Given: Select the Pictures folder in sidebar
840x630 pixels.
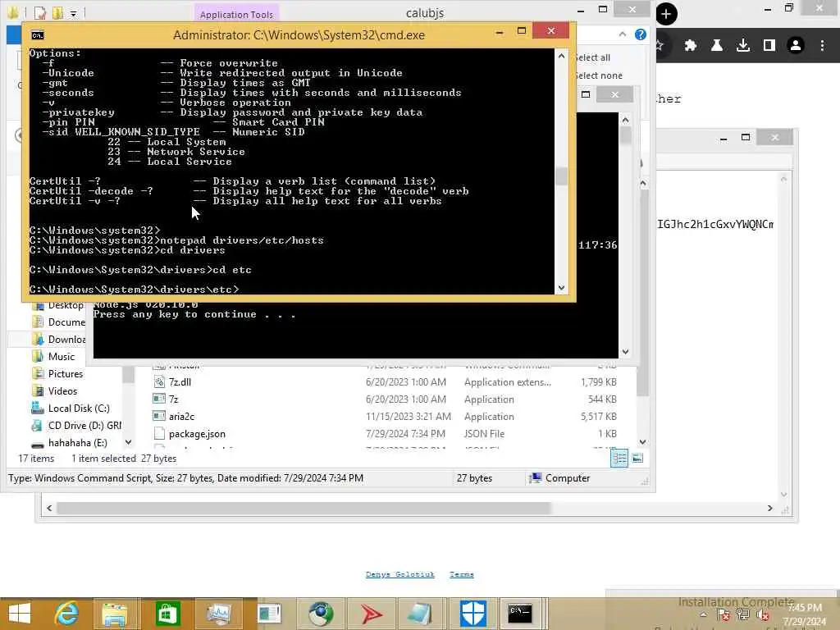Looking at the screenshot, I should pyautogui.click(x=57, y=373).
